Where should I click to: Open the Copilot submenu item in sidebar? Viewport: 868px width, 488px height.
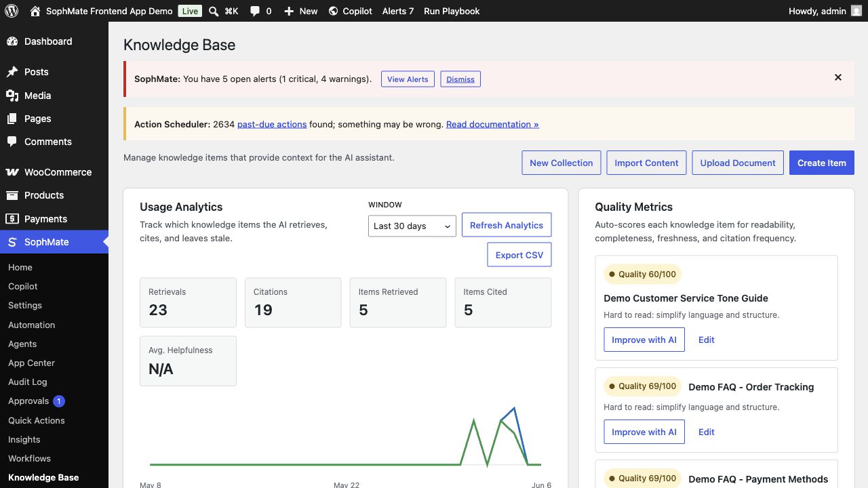pyautogui.click(x=23, y=286)
